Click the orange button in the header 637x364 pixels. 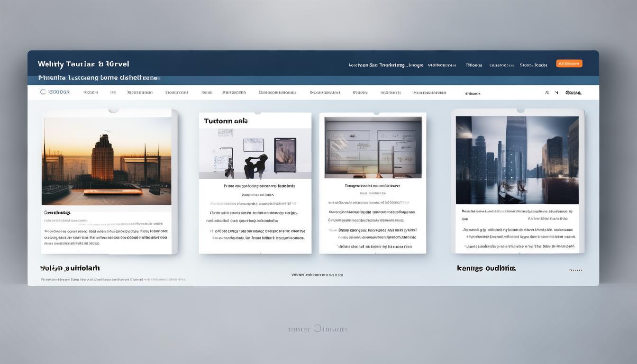[569, 64]
